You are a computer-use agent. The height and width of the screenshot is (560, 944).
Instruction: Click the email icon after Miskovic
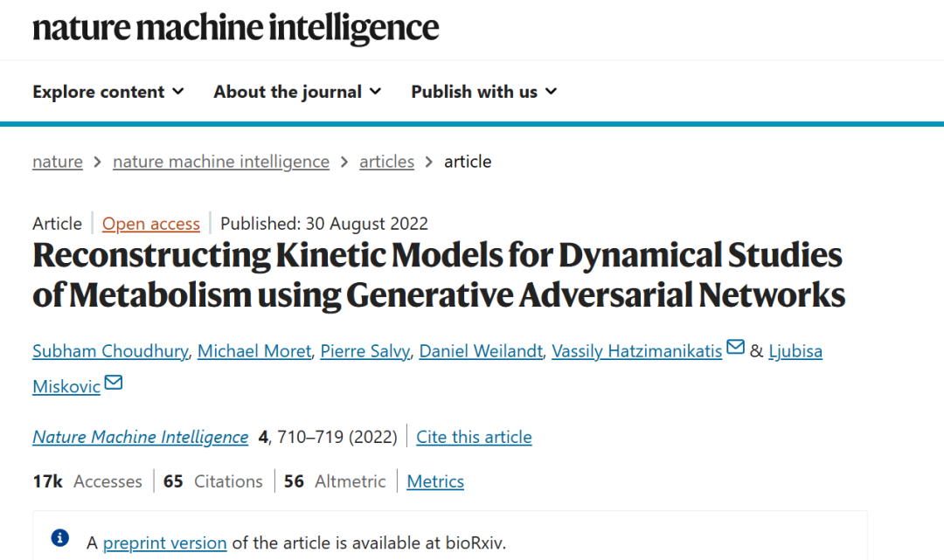pos(113,384)
